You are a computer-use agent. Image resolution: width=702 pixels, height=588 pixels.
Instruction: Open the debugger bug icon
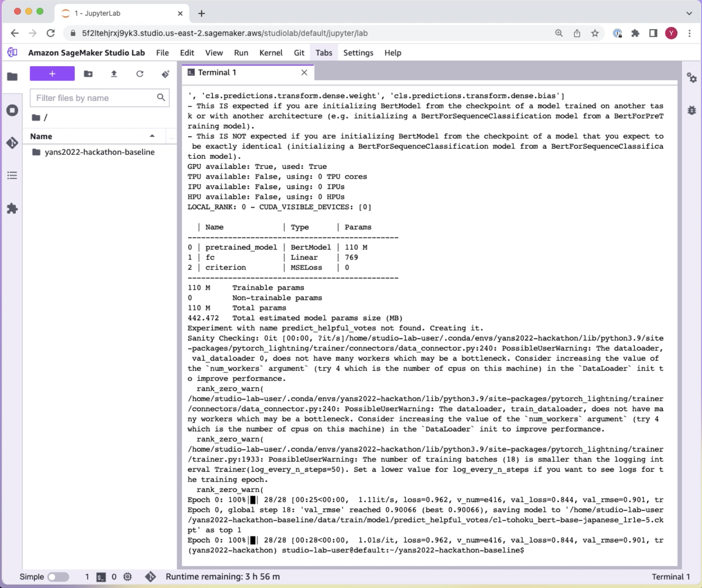click(x=692, y=110)
